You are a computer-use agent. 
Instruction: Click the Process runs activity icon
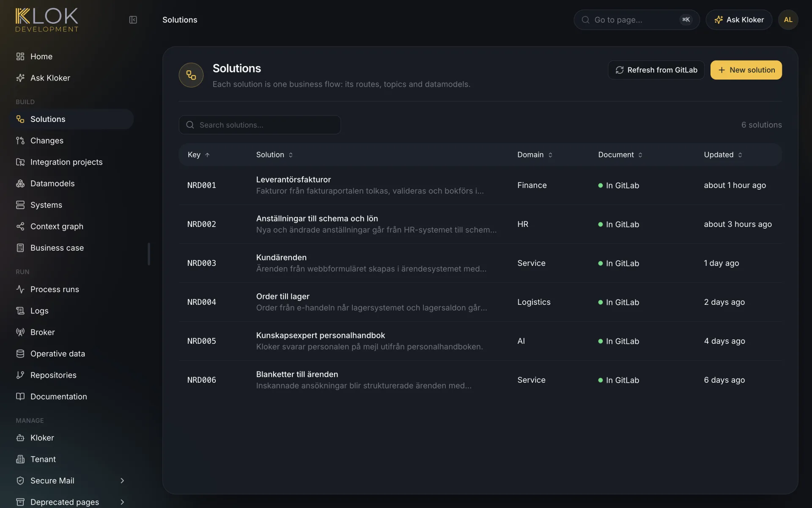(x=20, y=289)
